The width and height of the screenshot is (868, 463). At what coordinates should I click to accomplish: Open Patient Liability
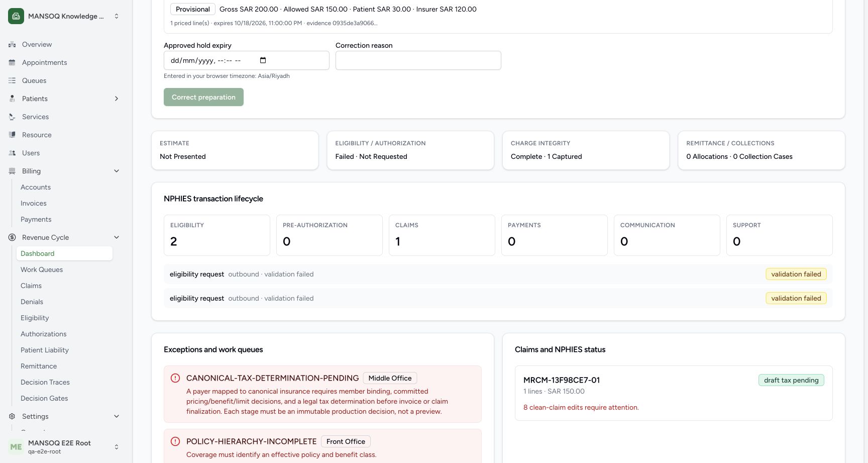click(x=64, y=350)
